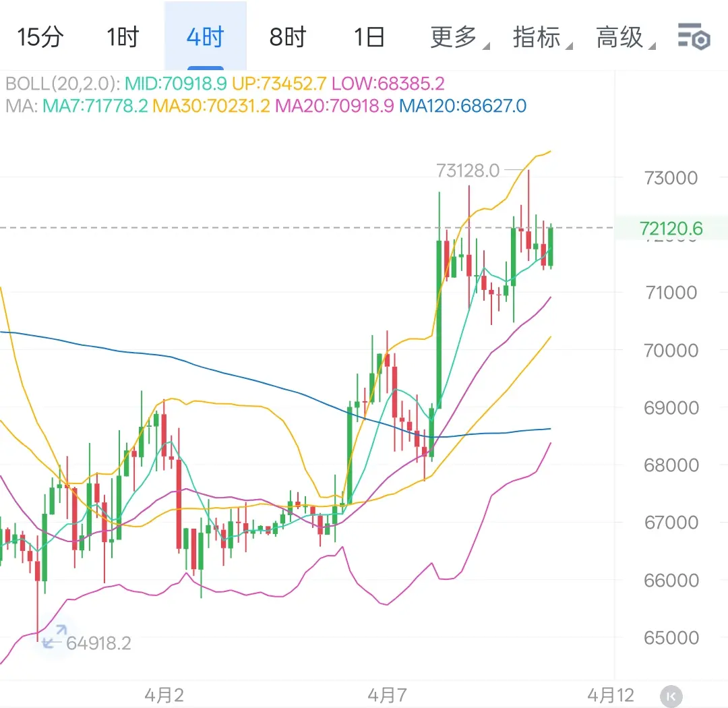Open chart settings list icon
728x708 pixels.
[694, 36]
